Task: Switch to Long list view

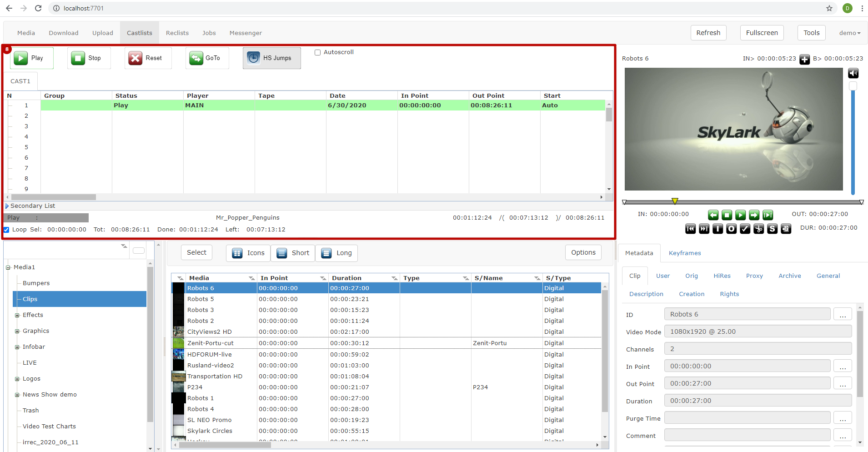Action: [x=336, y=253]
